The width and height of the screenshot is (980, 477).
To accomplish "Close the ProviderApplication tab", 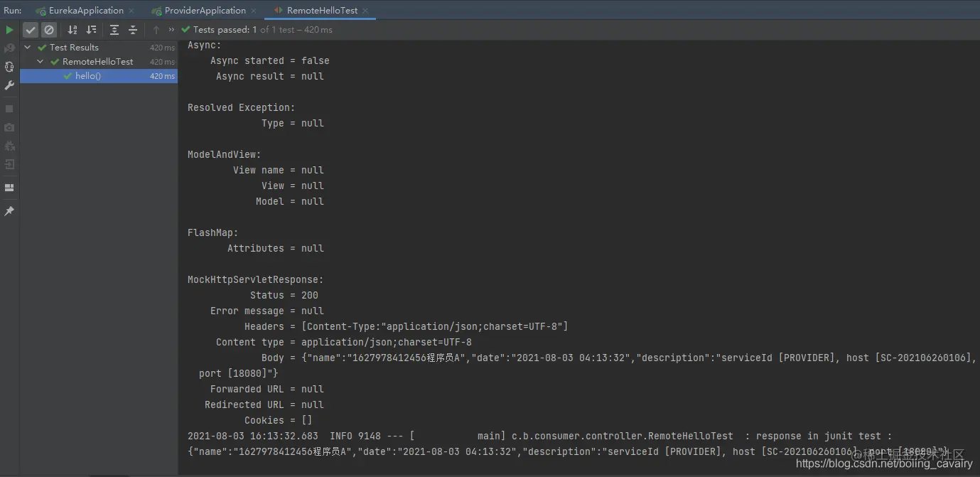I will [254, 11].
